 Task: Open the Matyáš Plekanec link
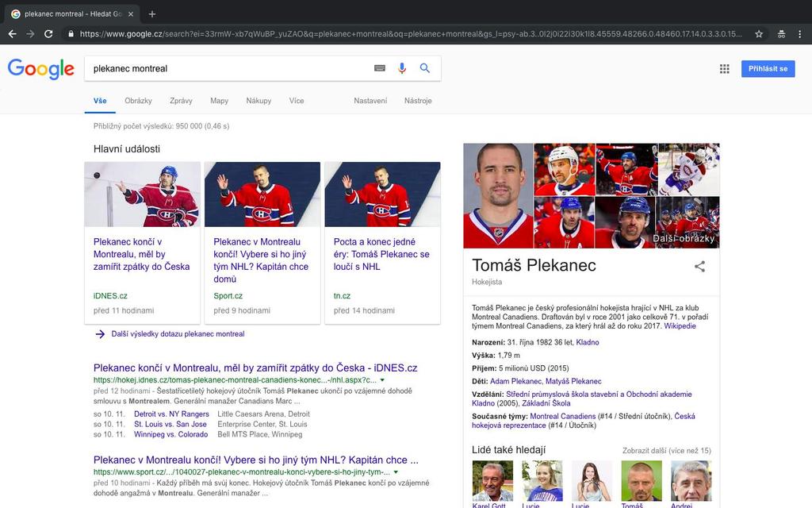tap(573, 382)
